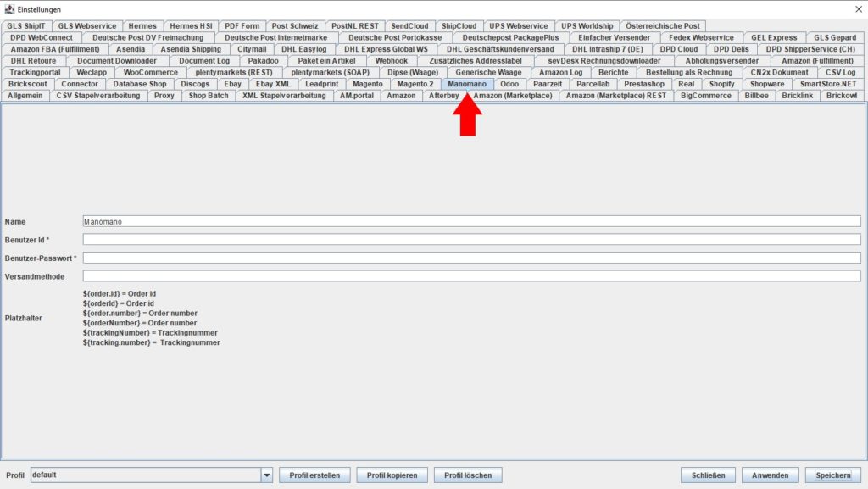Open the DHL Retoure tab
This screenshot has height=489, width=868.
point(33,61)
